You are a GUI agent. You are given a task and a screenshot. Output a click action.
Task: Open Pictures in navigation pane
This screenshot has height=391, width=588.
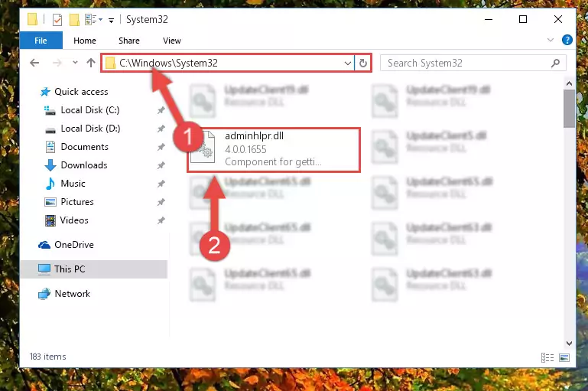click(x=69, y=202)
